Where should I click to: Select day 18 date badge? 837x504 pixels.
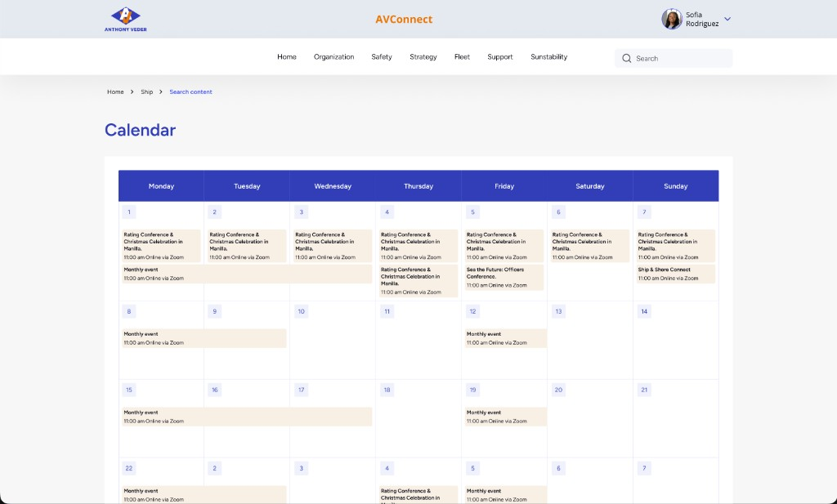pos(387,390)
